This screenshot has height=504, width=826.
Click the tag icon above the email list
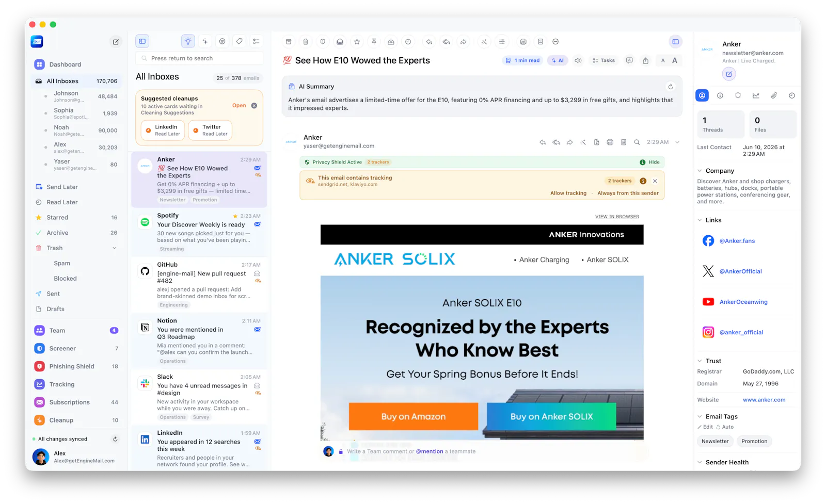(239, 41)
